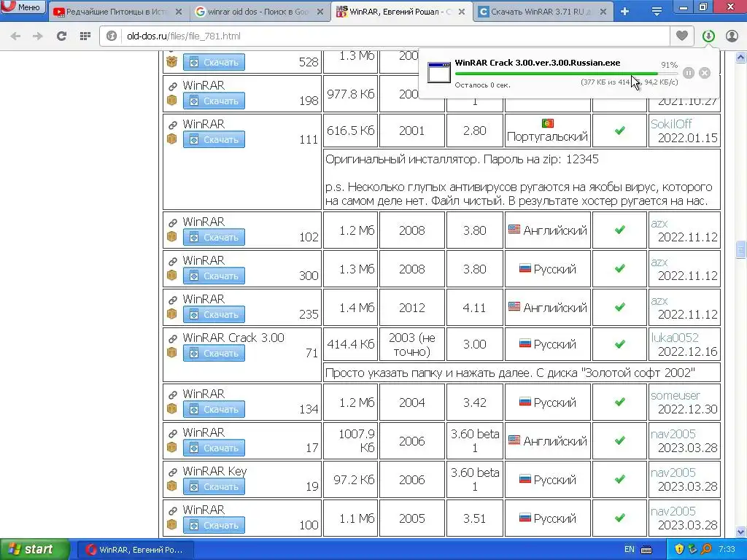Download WinRAR Crack 3.00 file

214,354
